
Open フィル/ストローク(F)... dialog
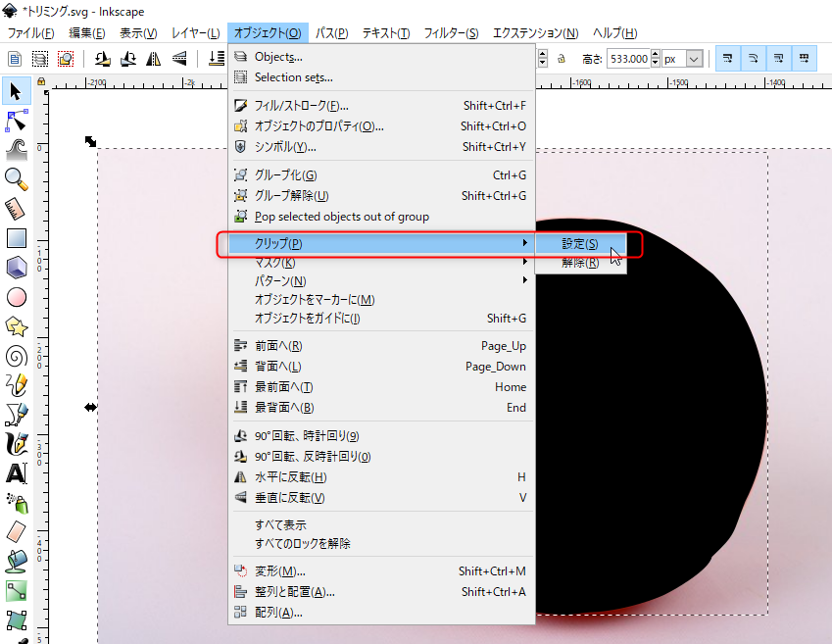point(381,106)
